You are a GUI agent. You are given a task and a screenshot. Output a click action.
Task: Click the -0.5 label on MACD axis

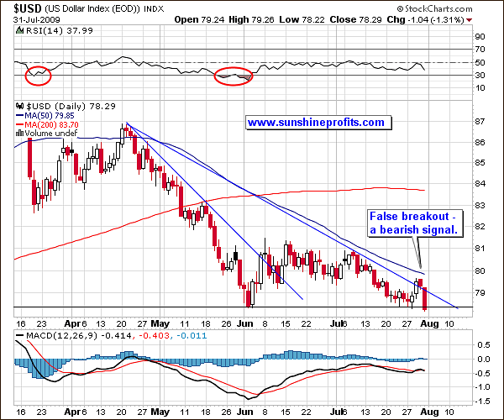482,373
